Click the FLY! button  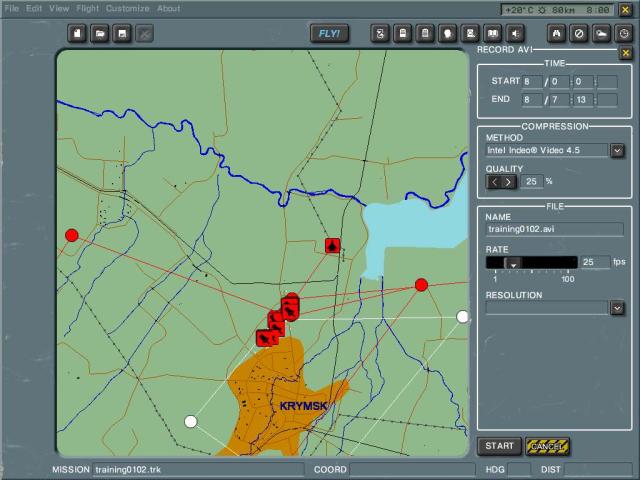329,34
